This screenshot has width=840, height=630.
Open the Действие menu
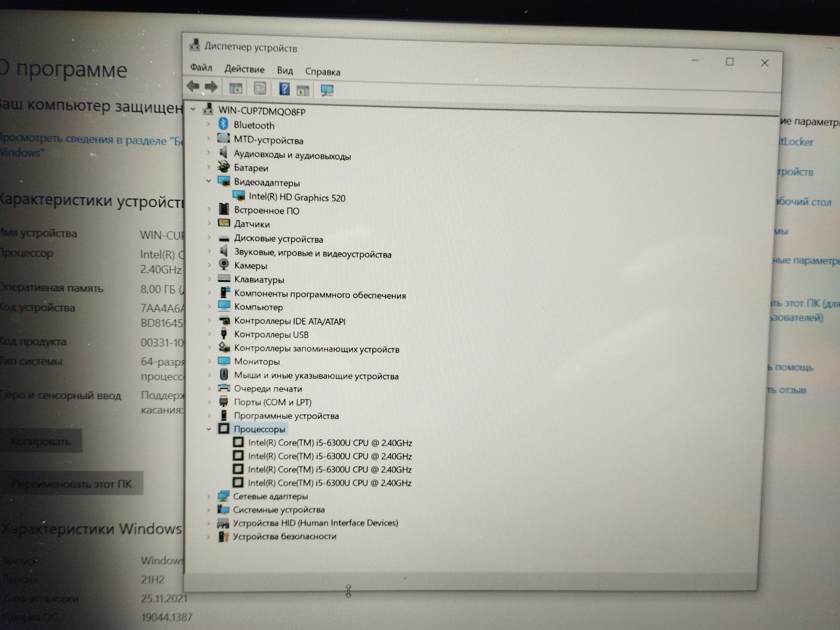point(245,69)
